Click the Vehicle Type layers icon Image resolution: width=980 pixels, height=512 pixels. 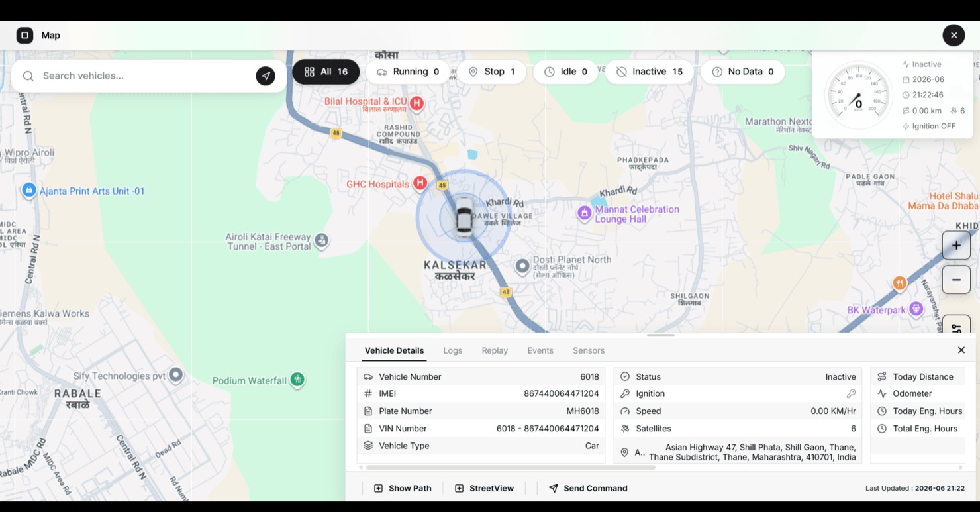point(368,446)
